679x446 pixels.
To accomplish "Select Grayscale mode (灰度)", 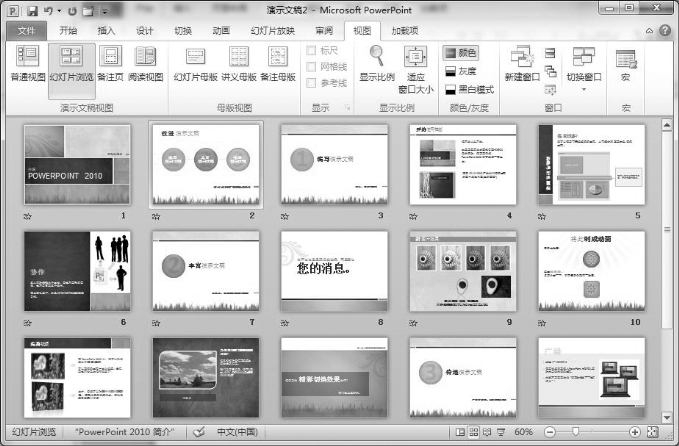I will click(460, 71).
